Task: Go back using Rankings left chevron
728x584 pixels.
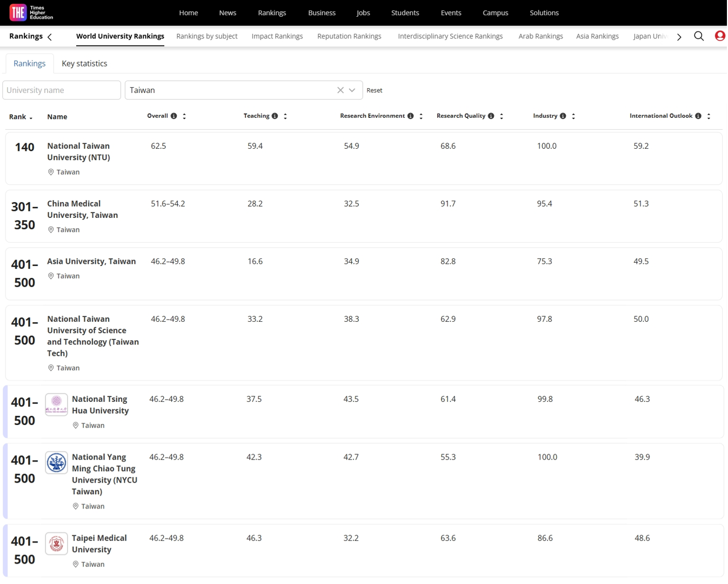Action: (x=50, y=37)
